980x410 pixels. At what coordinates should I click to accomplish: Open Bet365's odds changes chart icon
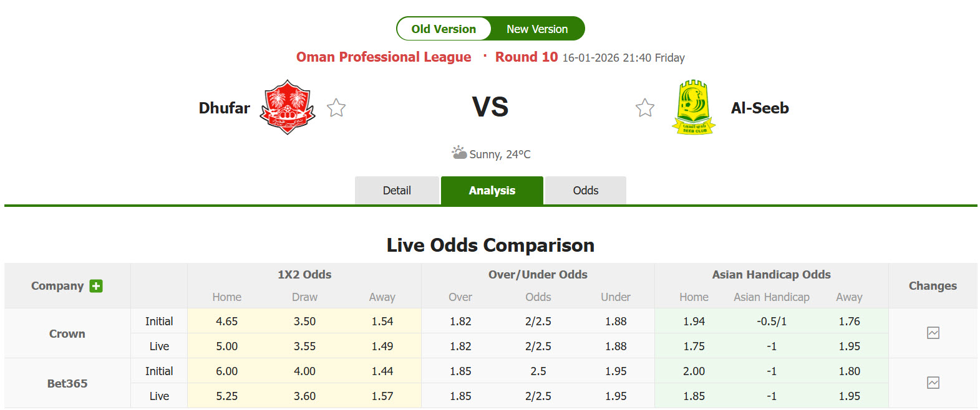(933, 383)
